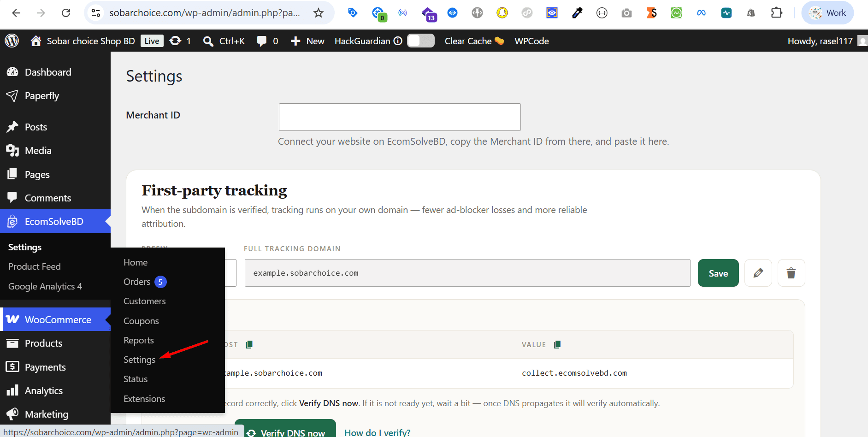Image resolution: width=868 pixels, height=437 pixels.
Task: Open extension icon with green 0 badge
Action: pos(378,14)
